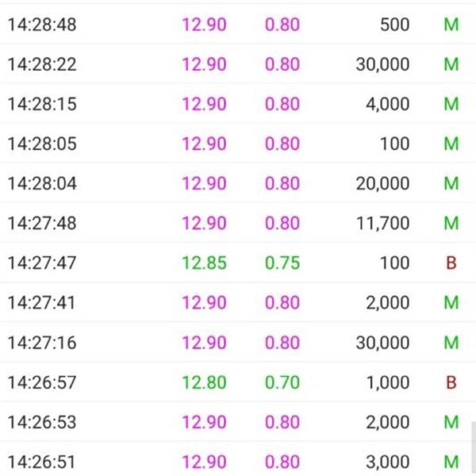Image resolution: width=476 pixels, height=476 pixels.
Task: Select the 0.75 change at 14:27:47
Action: (282, 263)
